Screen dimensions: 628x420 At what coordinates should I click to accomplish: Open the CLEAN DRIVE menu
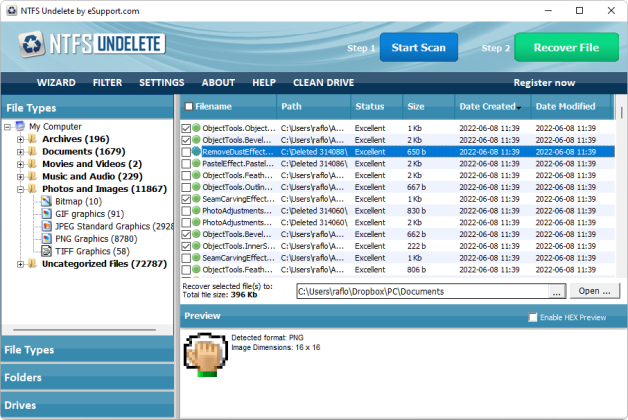(323, 82)
